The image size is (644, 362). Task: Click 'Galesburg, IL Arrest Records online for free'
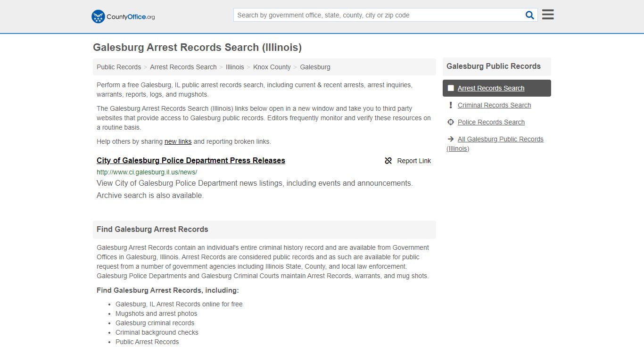click(x=179, y=304)
